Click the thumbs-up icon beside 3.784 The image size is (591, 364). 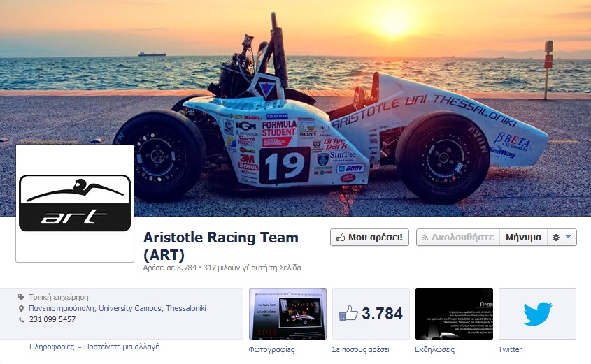[x=348, y=314]
